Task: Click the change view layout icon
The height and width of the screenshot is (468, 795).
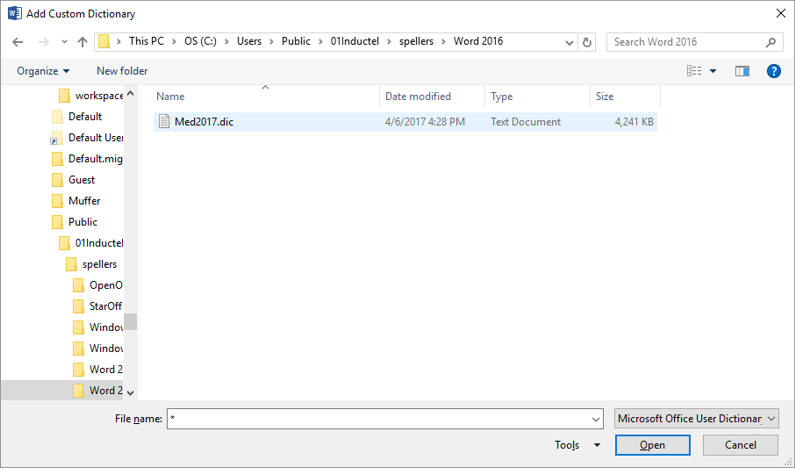Action: (694, 71)
